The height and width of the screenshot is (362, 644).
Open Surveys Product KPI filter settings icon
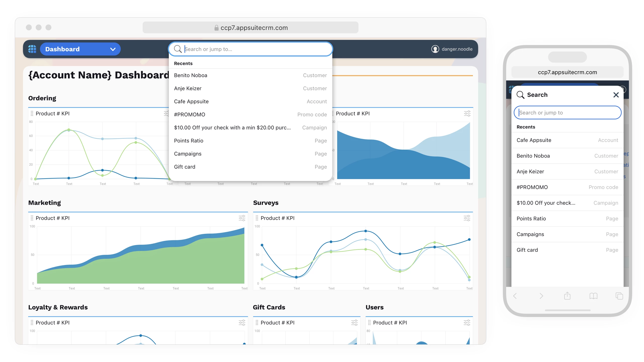click(467, 218)
